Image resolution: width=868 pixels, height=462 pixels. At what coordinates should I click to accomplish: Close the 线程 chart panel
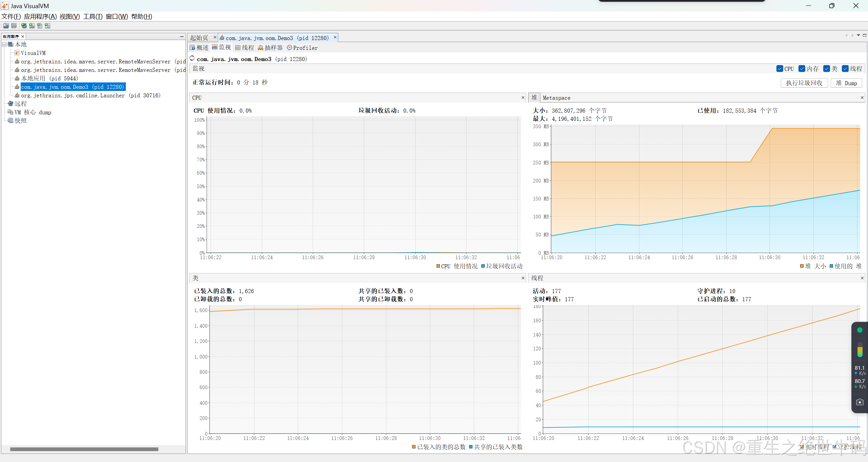(x=862, y=278)
